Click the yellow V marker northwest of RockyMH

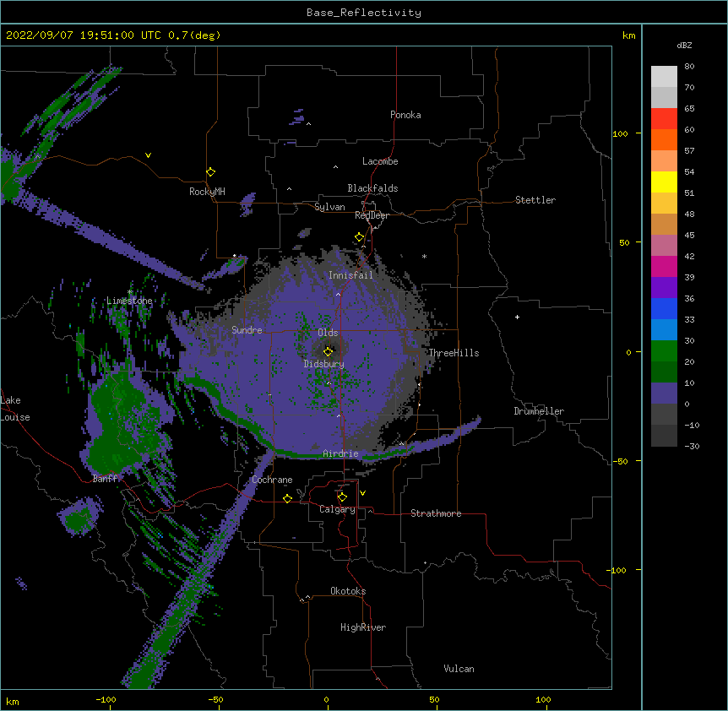[148, 155]
